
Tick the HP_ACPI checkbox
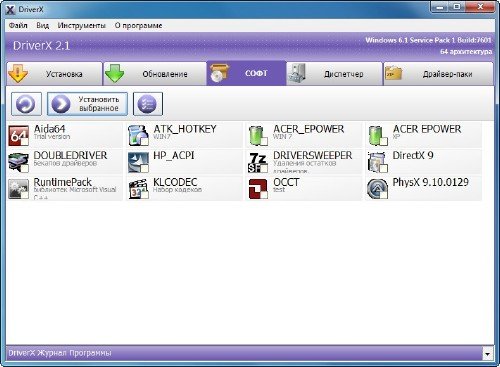click(144, 168)
